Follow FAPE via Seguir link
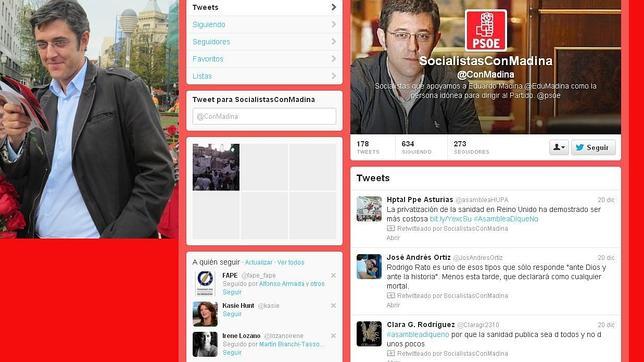This screenshot has height=362, width=644. [232, 292]
